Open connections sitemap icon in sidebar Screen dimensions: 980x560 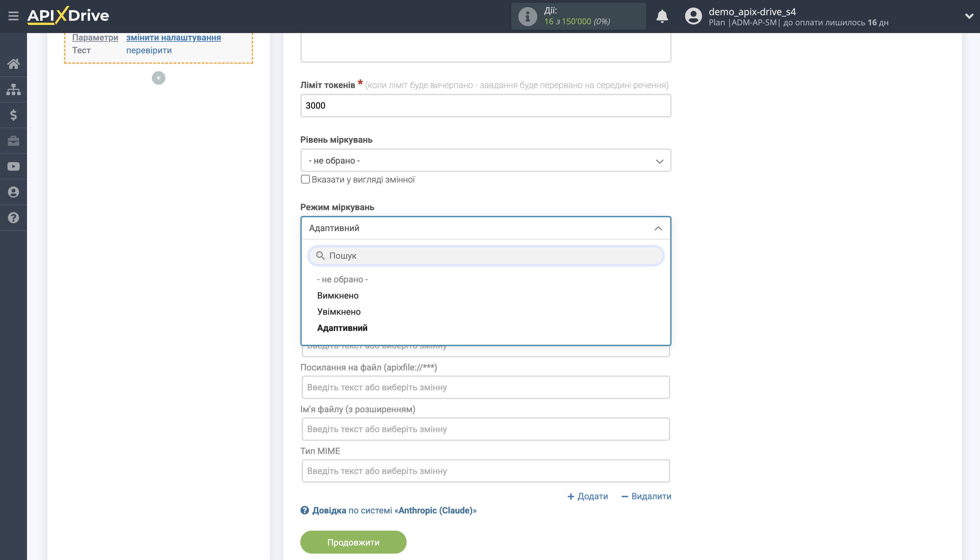[13, 89]
